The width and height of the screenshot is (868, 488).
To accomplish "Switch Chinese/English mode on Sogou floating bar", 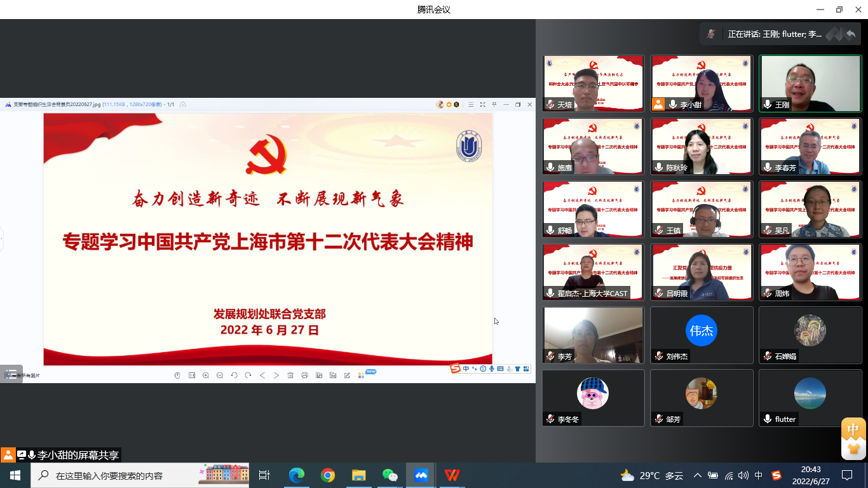I will [x=466, y=369].
